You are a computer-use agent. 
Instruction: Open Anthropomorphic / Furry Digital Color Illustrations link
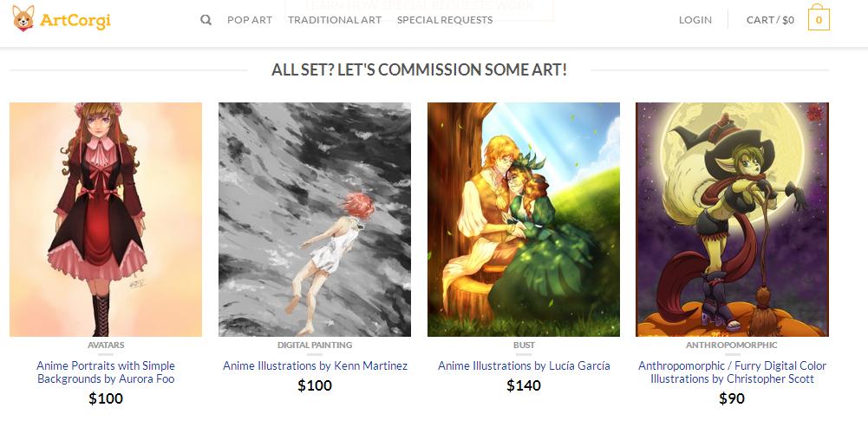[732, 372]
